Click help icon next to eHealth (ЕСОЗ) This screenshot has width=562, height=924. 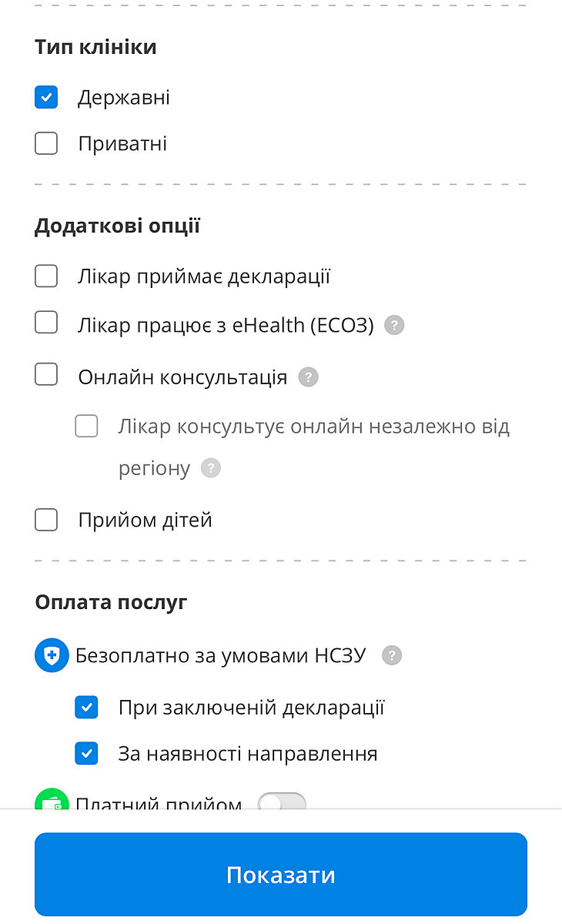394,325
